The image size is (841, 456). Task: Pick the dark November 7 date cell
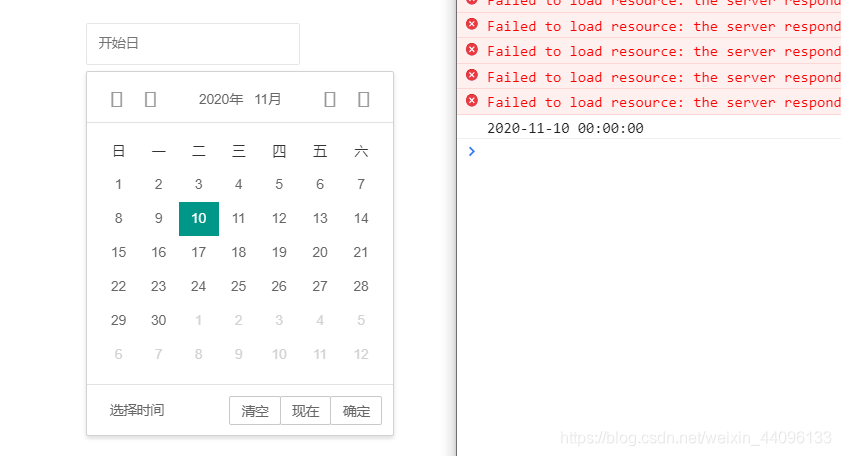pos(361,185)
